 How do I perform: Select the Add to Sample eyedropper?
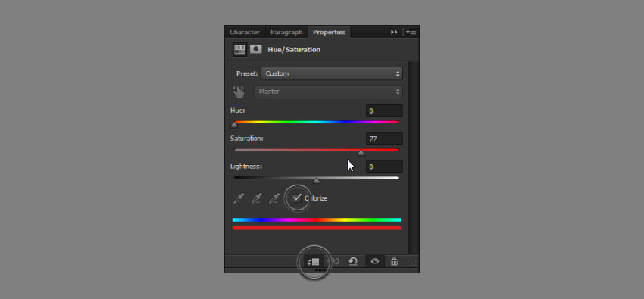point(256,198)
